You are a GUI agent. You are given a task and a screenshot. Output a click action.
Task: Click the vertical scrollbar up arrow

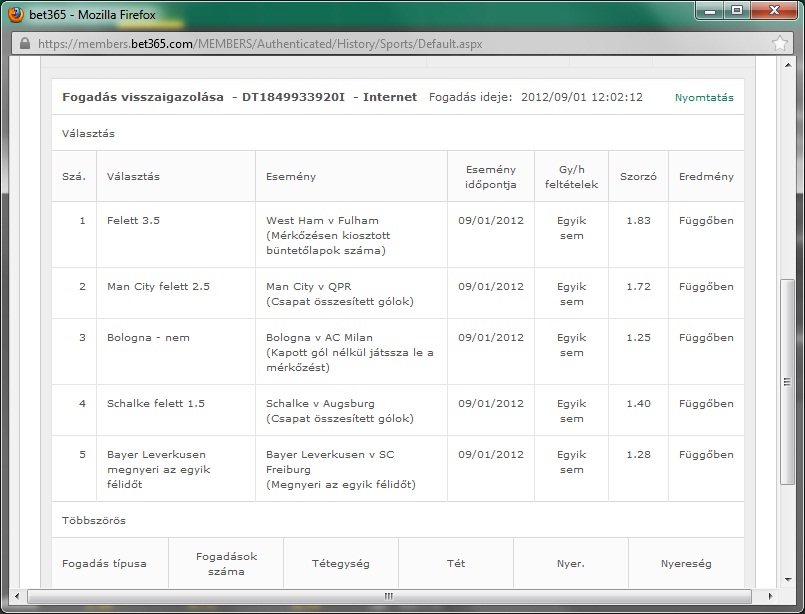[788, 65]
